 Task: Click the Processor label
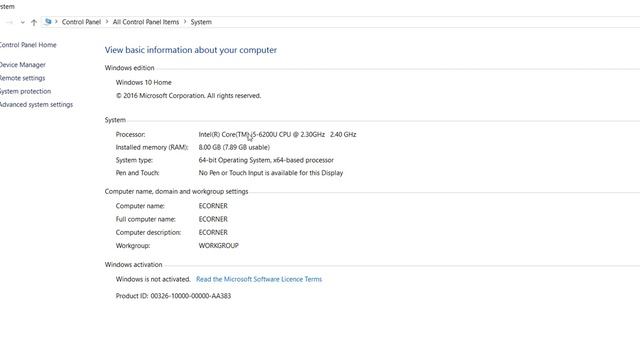point(130,134)
